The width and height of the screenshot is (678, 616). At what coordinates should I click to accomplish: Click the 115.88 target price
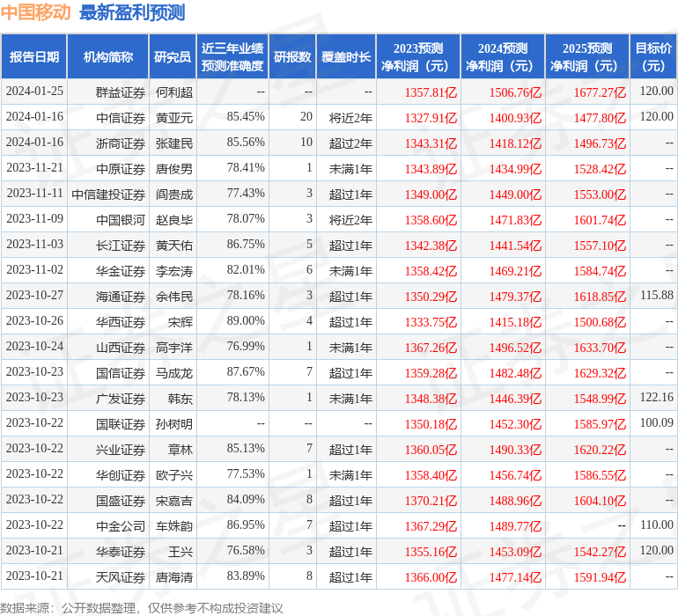tap(656, 296)
